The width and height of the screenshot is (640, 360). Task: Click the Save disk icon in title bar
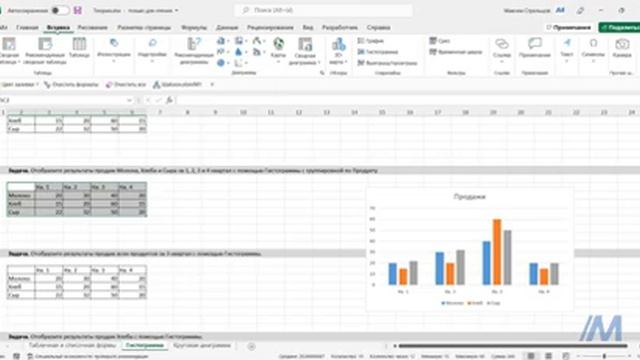coord(78,10)
